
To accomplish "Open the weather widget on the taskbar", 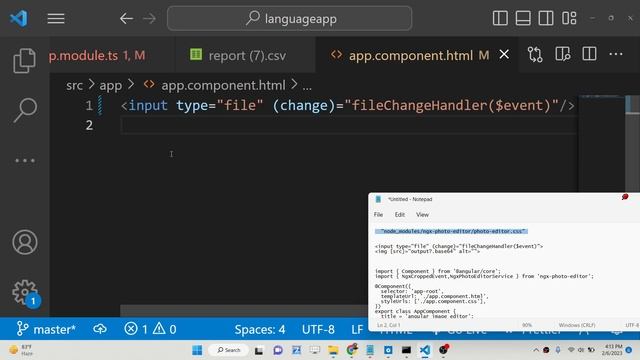I will tap(21, 350).
